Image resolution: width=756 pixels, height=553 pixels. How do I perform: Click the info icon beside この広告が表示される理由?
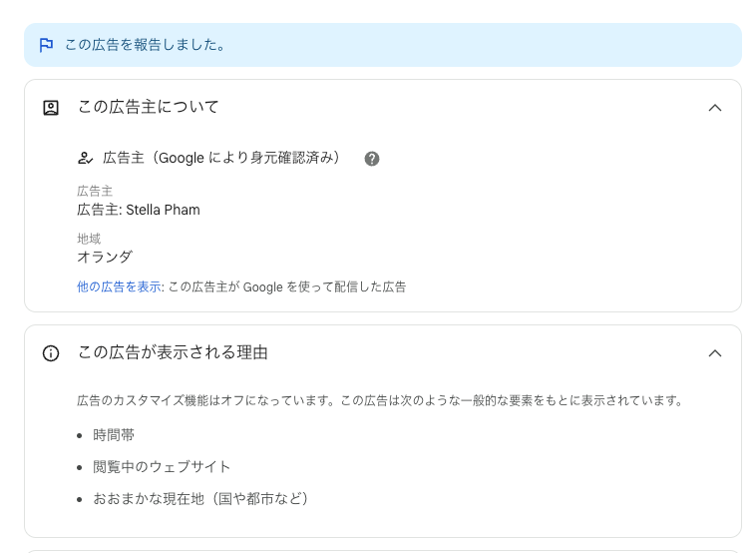(x=51, y=353)
